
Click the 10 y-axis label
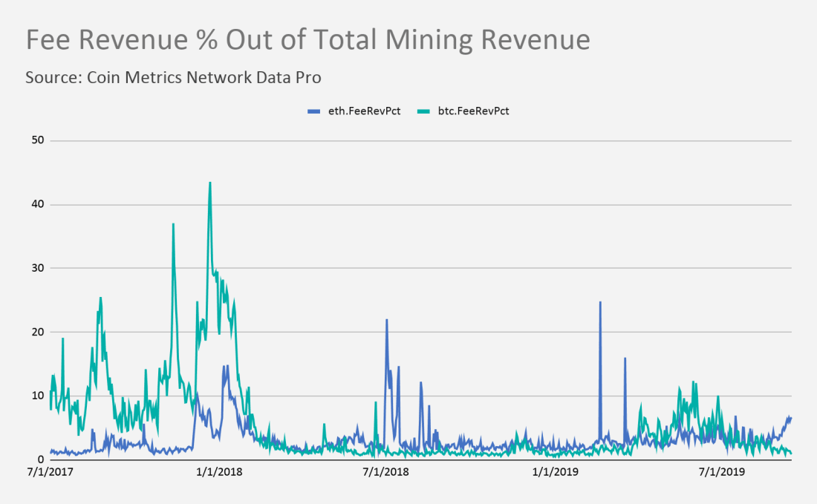click(x=38, y=396)
